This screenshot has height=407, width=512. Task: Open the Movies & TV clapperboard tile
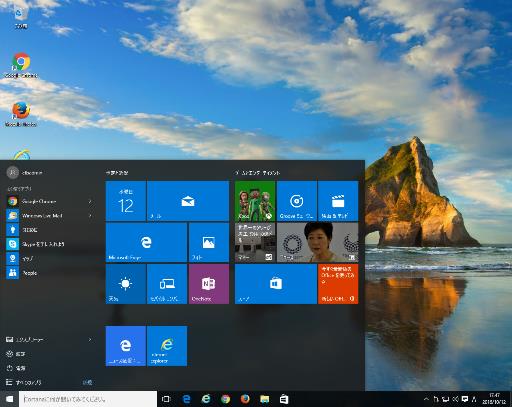338,201
